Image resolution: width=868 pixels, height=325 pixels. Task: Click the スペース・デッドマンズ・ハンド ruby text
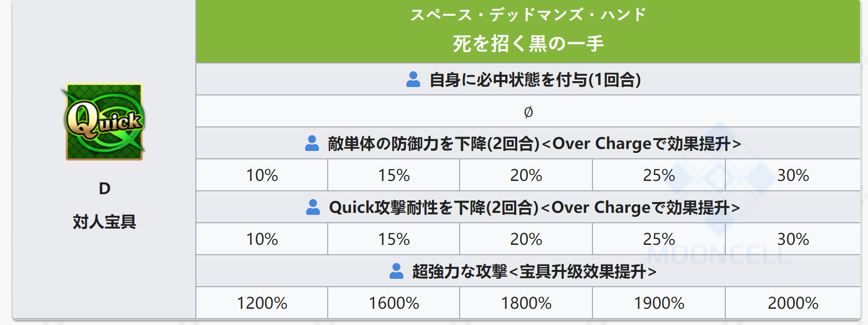(528, 14)
